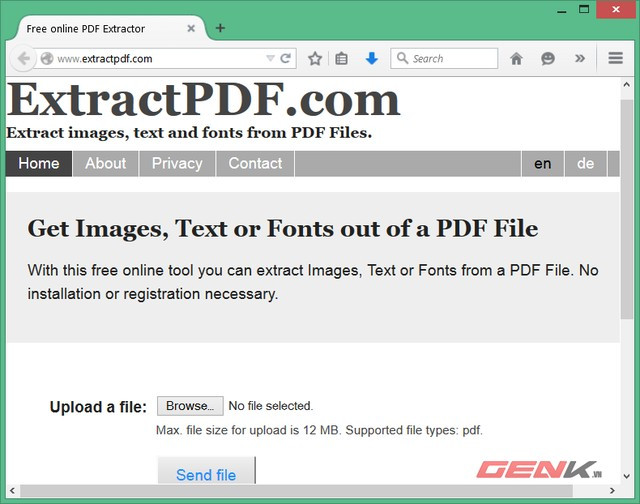Click the scroll right arrow

click(x=612, y=491)
